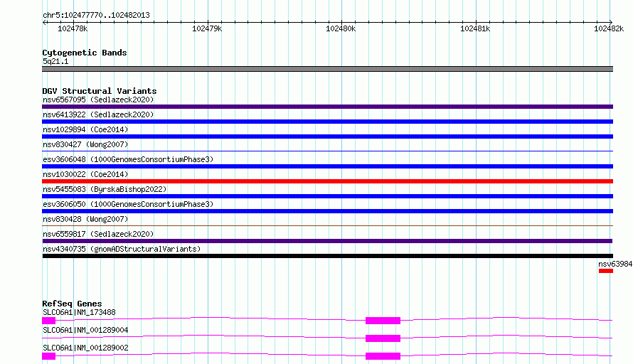
Task: Click the purple bar for nsv6567095
Action: tap(327, 107)
